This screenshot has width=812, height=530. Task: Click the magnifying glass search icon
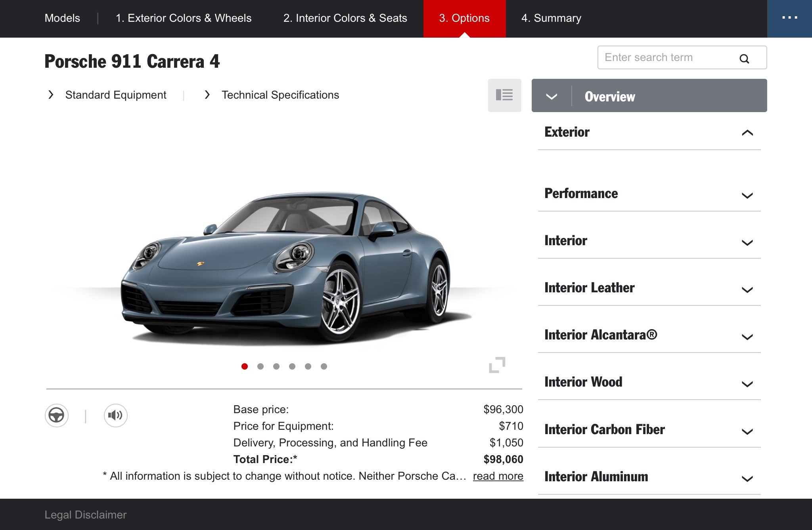click(744, 59)
